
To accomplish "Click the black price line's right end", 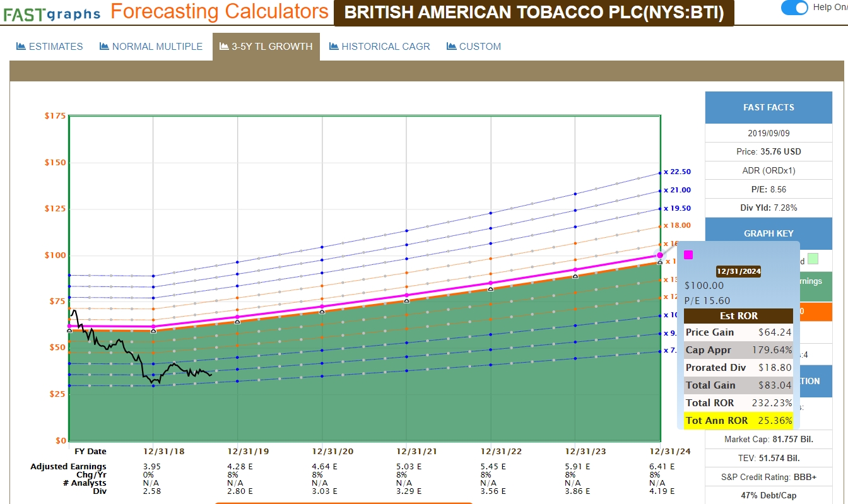I will (x=211, y=374).
